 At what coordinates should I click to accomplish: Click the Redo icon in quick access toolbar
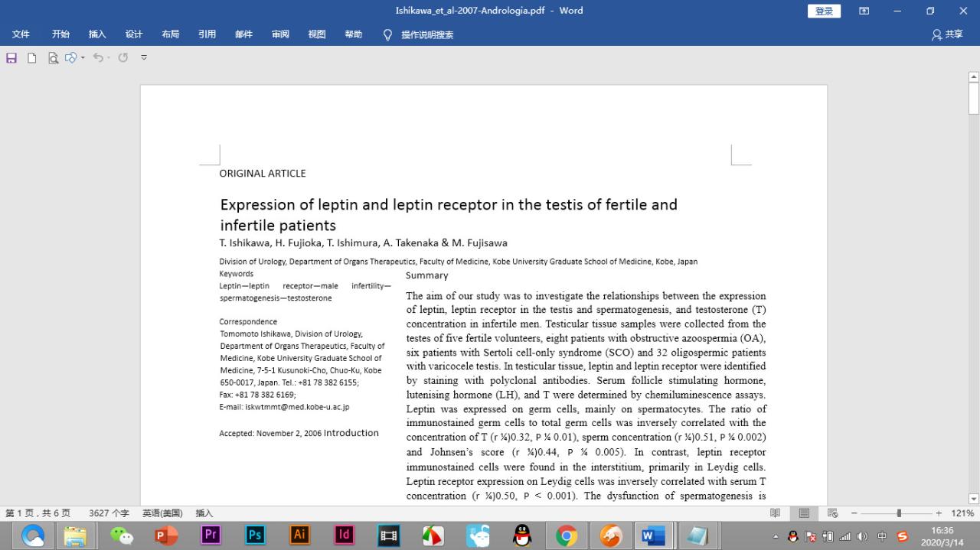pos(122,58)
